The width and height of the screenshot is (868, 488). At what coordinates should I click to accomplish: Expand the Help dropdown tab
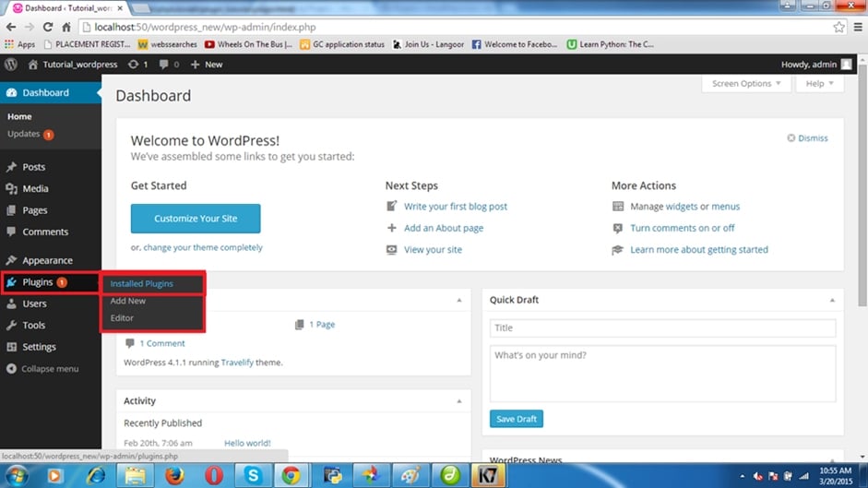(x=819, y=83)
